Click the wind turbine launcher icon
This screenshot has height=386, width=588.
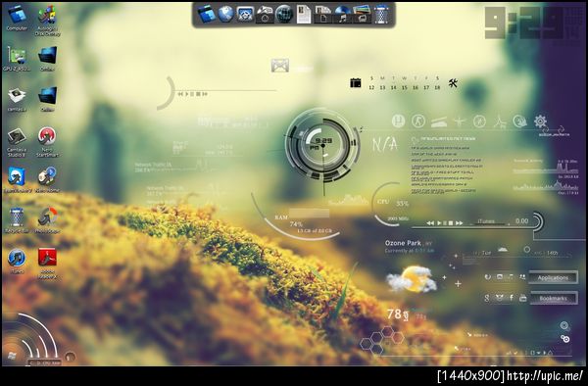(x=500, y=121)
